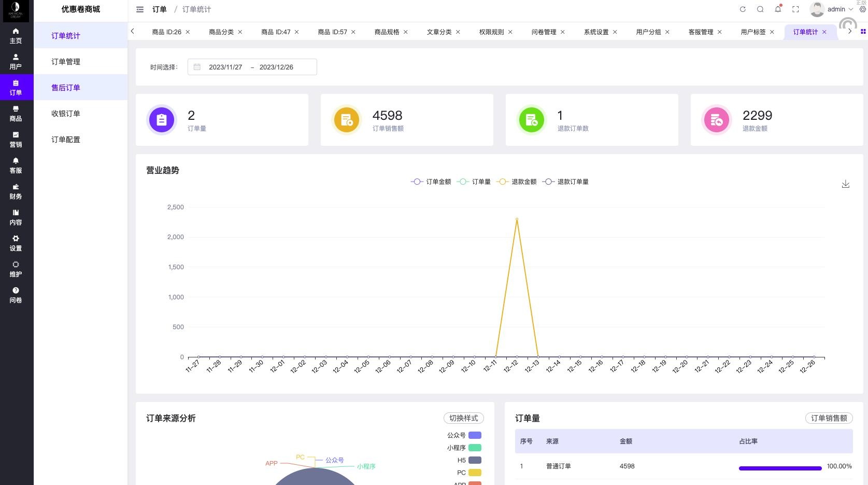Toggle the 订单金额 series in chart legend

coord(431,182)
